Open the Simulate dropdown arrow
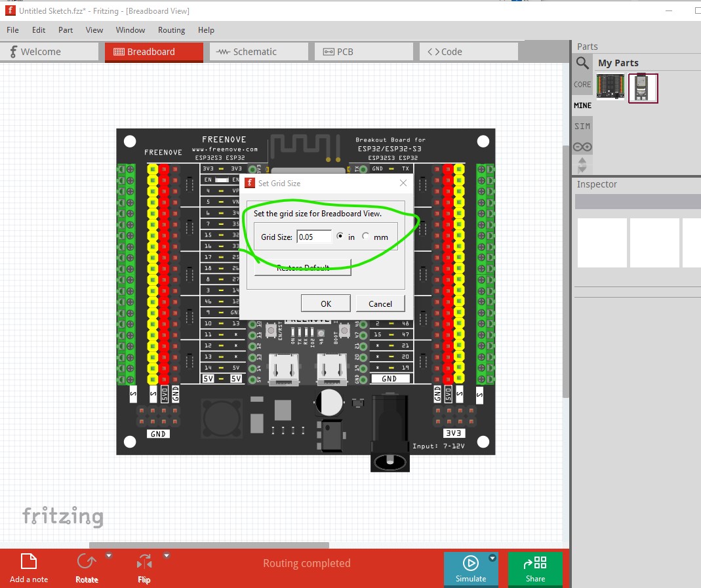The image size is (701, 588). [x=492, y=558]
